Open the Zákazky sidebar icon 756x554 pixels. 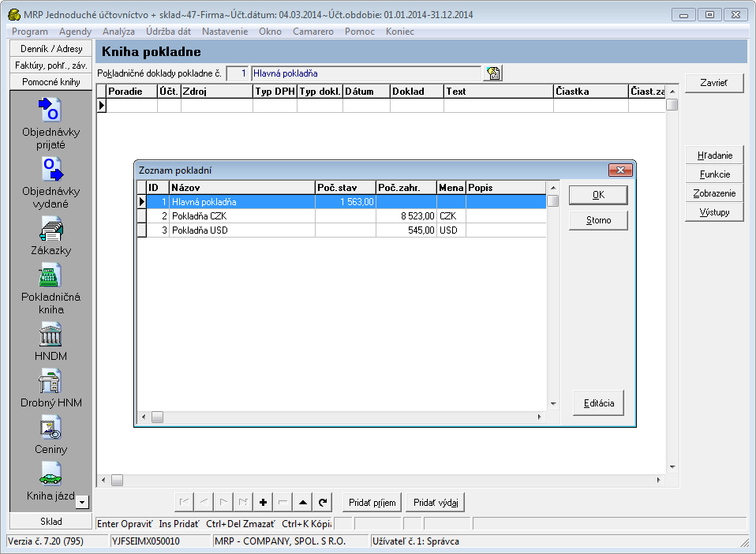51,229
